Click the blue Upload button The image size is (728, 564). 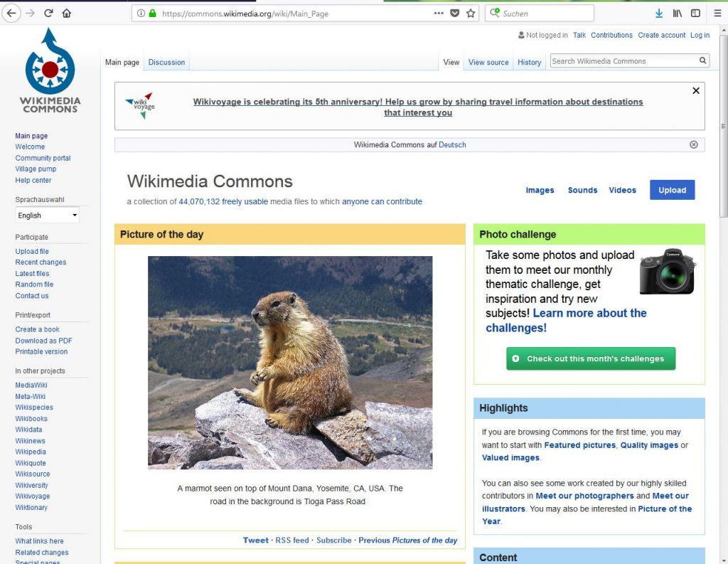673,190
